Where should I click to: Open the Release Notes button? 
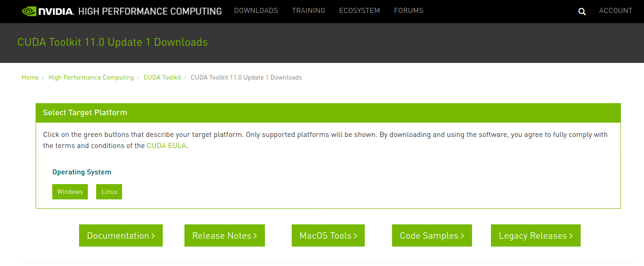point(225,235)
